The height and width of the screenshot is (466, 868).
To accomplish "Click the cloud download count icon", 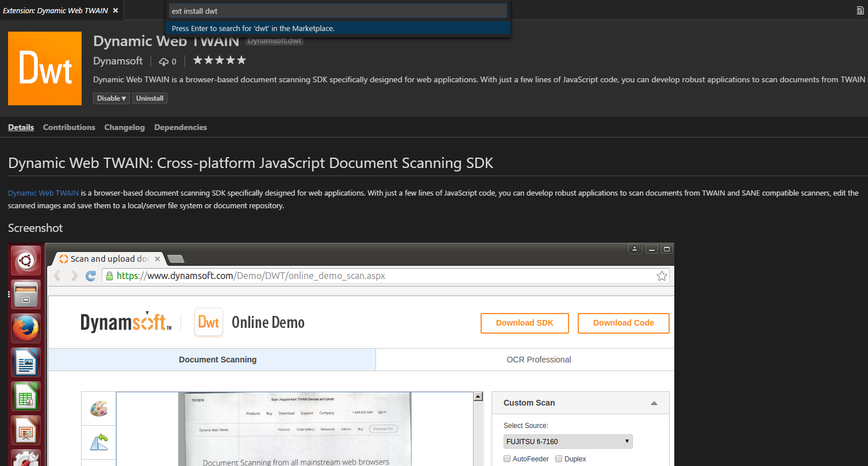I will [164, 62].
